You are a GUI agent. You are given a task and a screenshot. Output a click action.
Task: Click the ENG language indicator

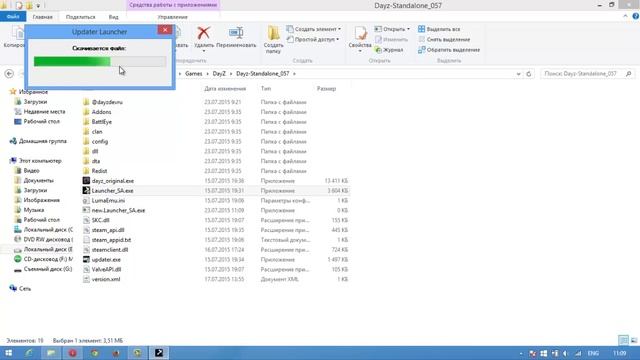pos(593,353)
